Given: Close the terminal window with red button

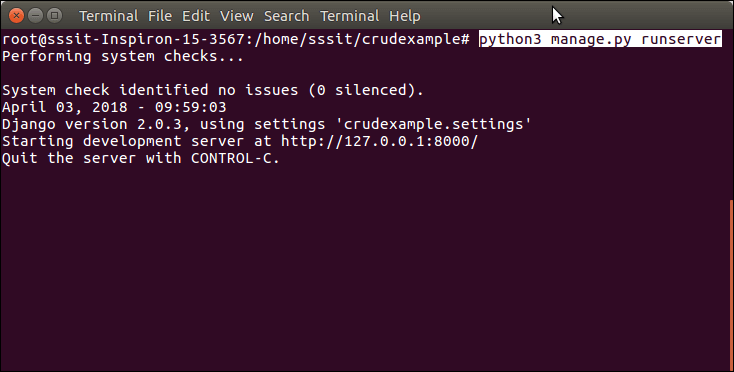Looking at the screenshot, I should (16, 15).
